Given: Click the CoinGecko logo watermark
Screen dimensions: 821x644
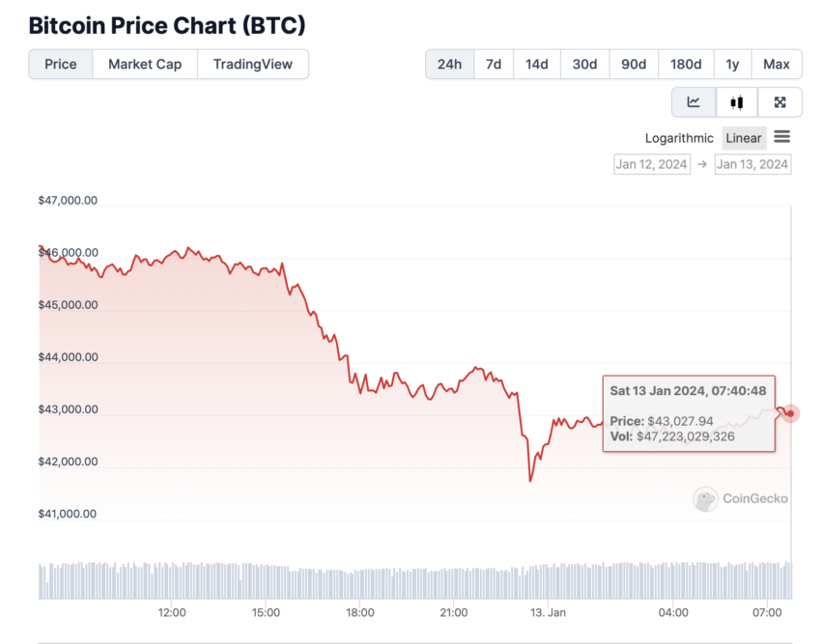Looking at the screenshot, I should tap(741, 498).
